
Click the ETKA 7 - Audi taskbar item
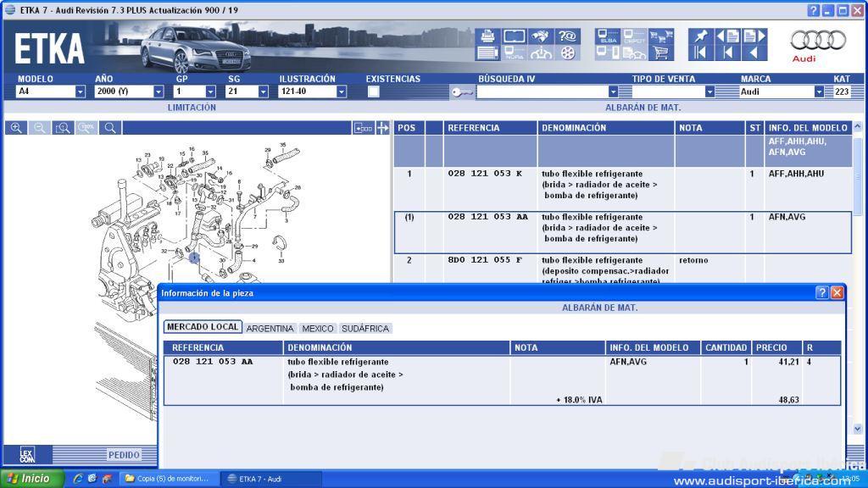tap(271, 479)
